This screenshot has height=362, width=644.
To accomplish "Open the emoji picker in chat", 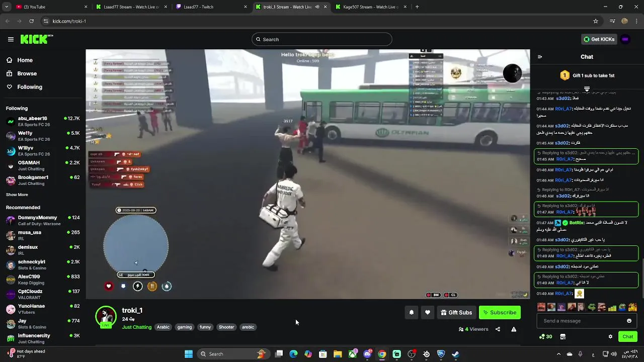I will [629, 321].
